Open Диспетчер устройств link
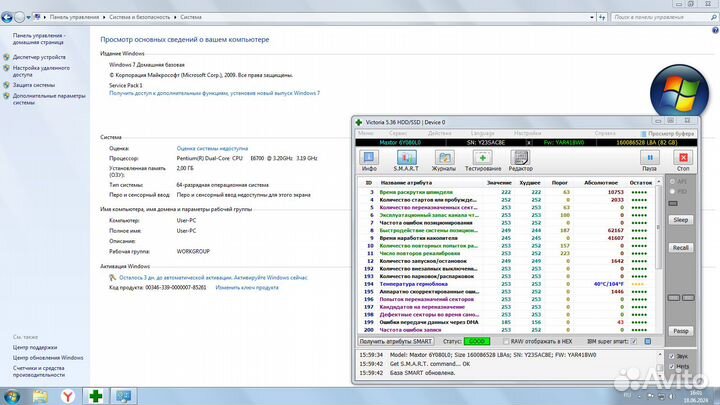This screenshot has width=720, height=405. point(39,57)
